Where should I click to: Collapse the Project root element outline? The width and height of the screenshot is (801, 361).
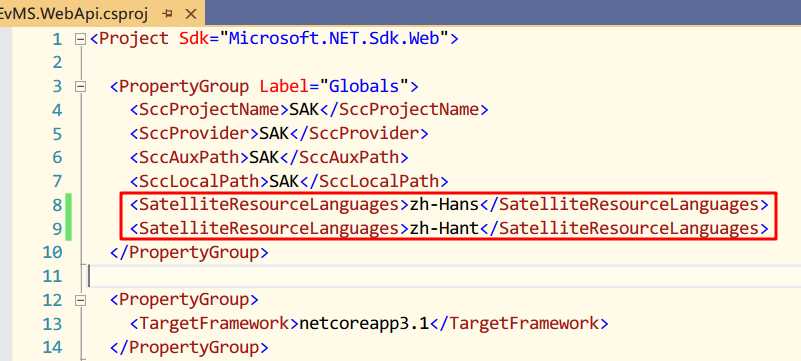80,39
